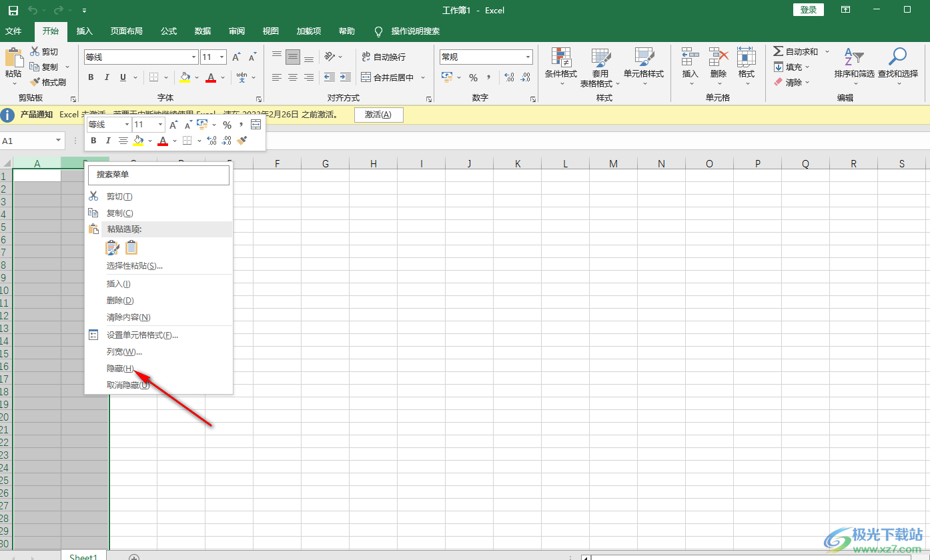This screenshot has width=930, height=560.
Task: Open the number format dropdown (常规)
Action: pos(528,57)
